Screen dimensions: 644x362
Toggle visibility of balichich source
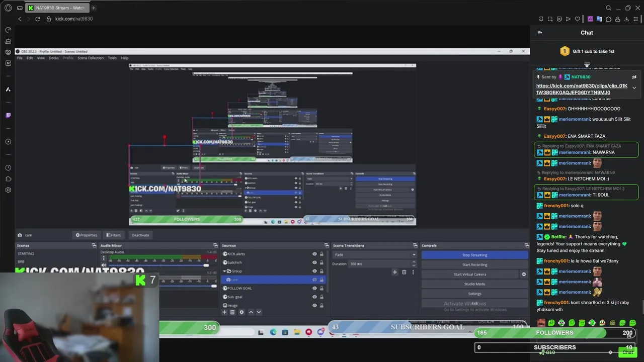tap(314, 262)
